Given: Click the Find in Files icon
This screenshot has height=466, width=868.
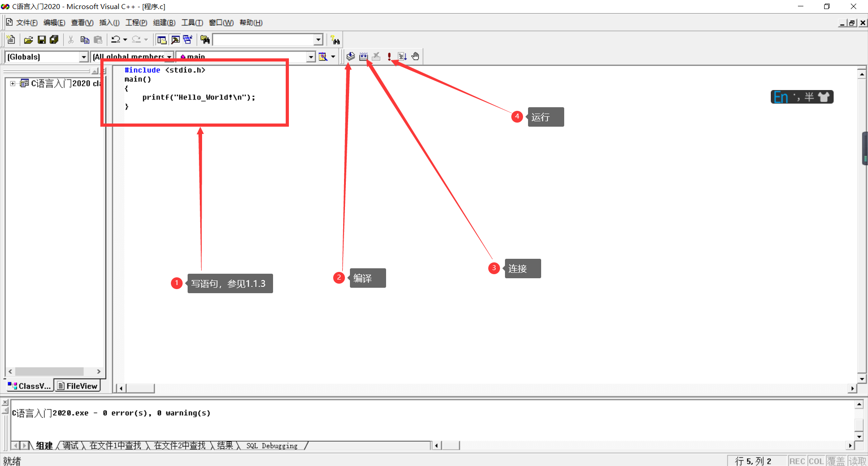Looking at the screenshot, I should pyautogui.click(x=205, y=40).
